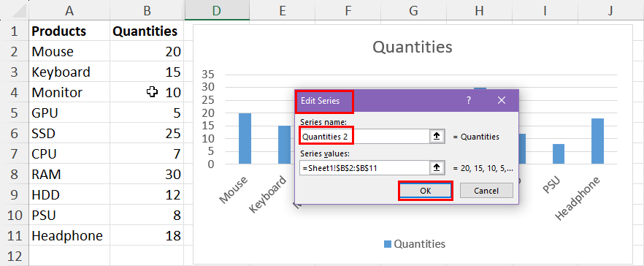Select the Mouse bar in chart

click(245, 139)
